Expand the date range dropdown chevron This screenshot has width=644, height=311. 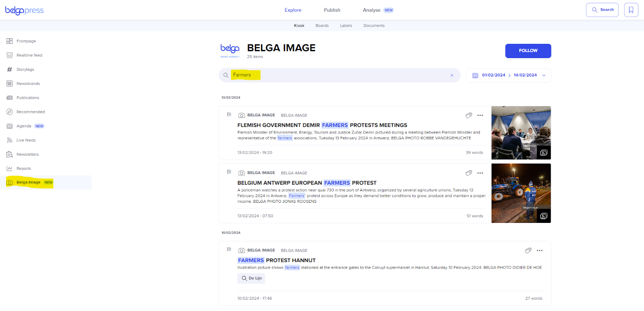click(544, 75)
